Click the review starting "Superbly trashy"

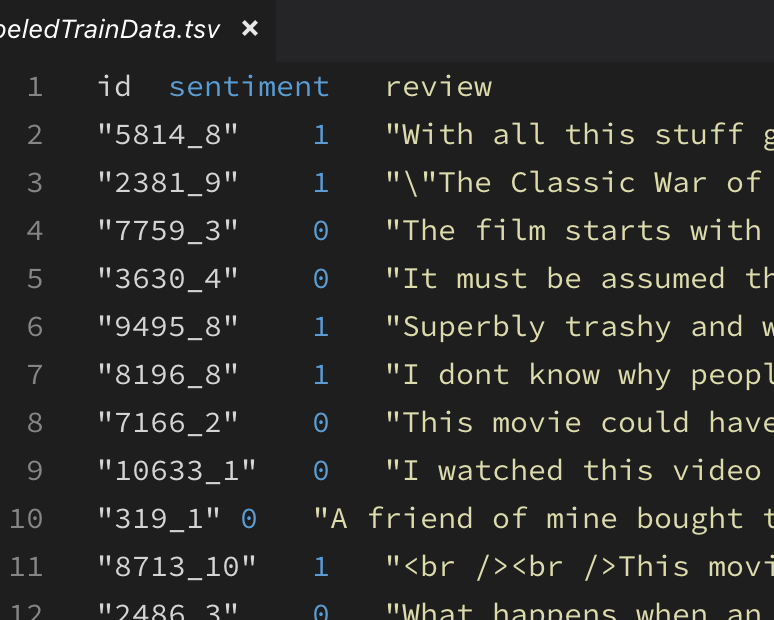tap(580, 327)
